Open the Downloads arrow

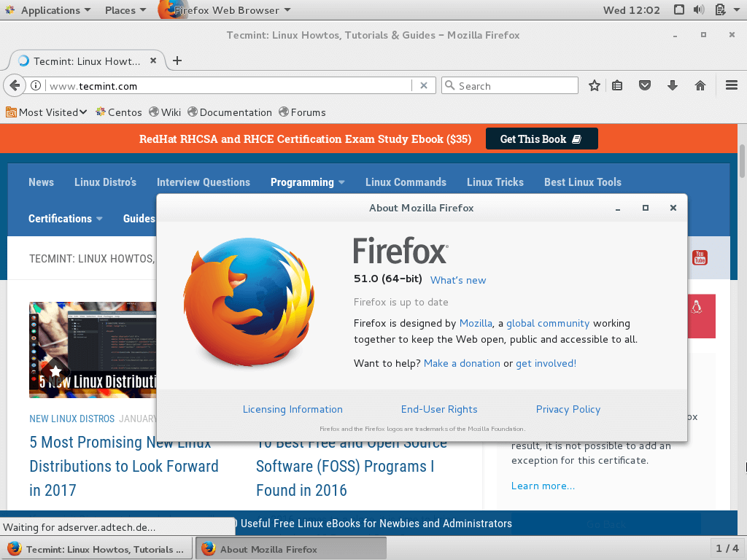[672, 86]
